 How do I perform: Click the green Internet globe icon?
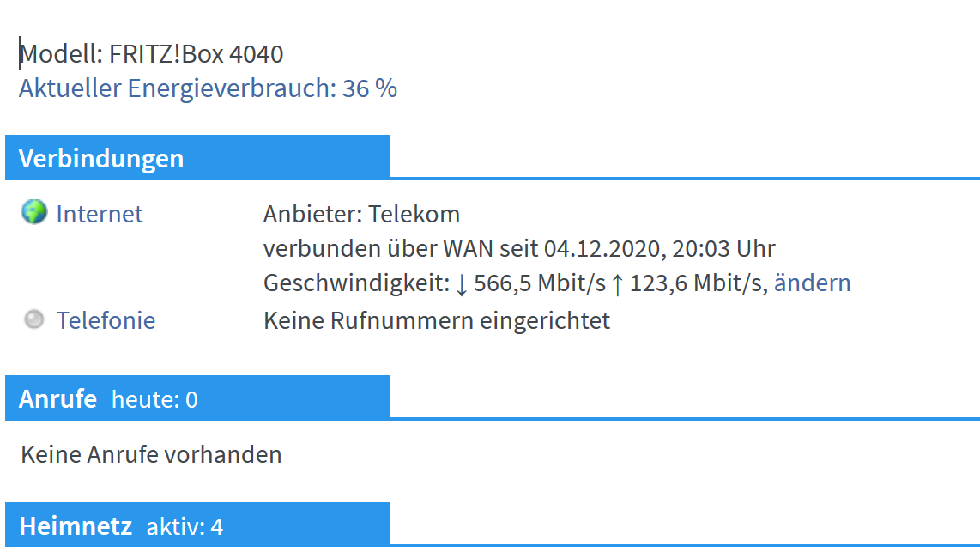(x=33, y=212)
